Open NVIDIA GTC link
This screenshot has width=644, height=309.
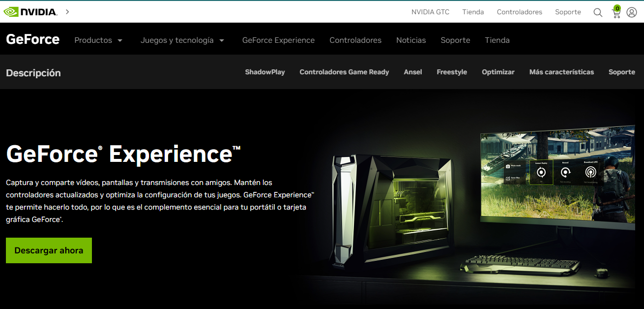pos(430,12)
